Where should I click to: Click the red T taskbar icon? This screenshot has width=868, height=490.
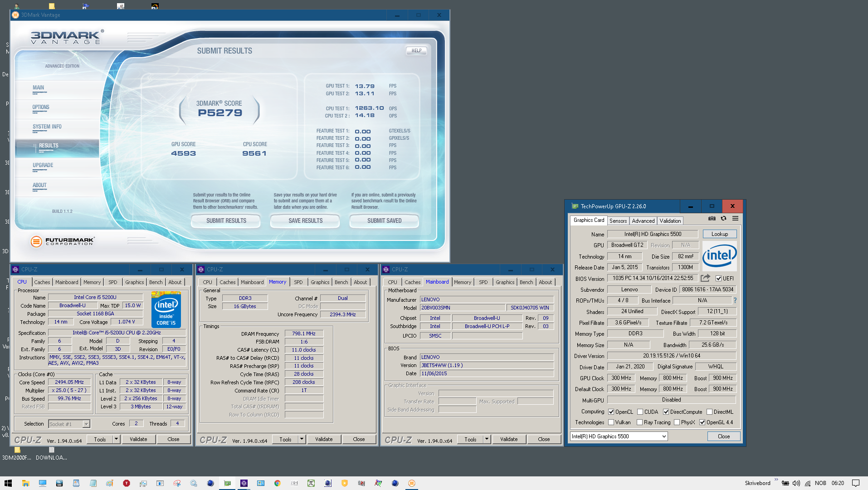[127, 483]
